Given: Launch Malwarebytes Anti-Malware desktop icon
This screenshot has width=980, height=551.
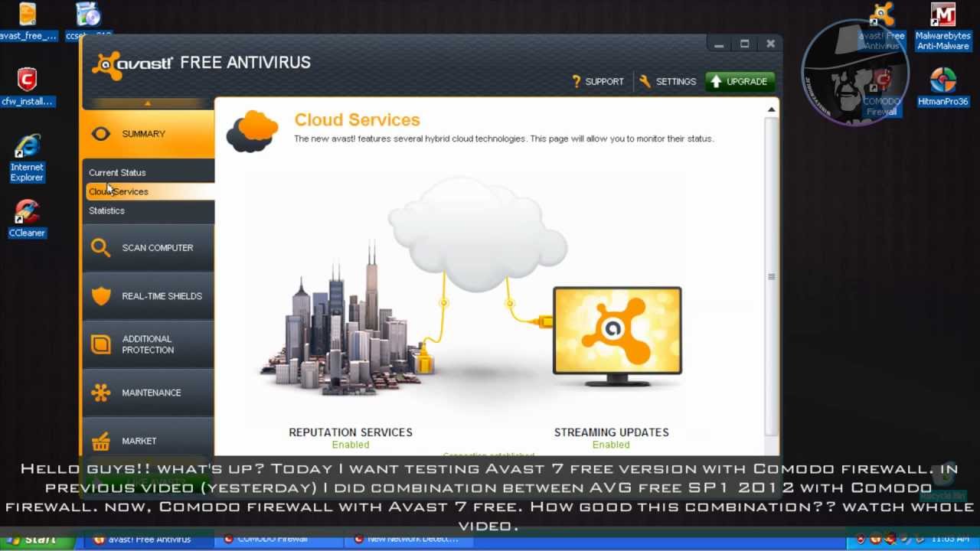Looking at the screenshot, I should tap(943, 26).
